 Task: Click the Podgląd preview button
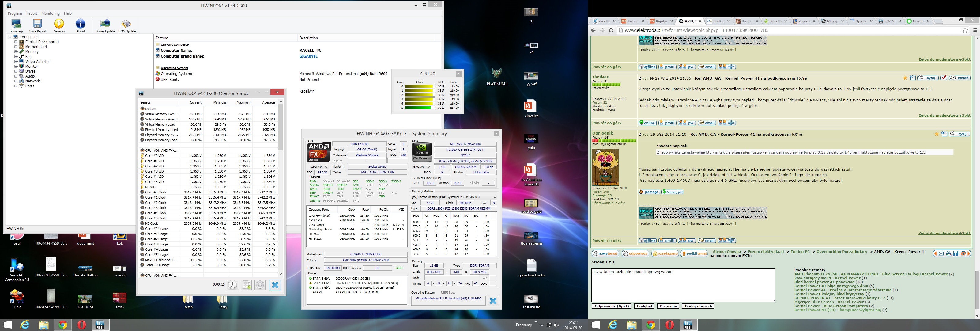click(x=644, y=306)
